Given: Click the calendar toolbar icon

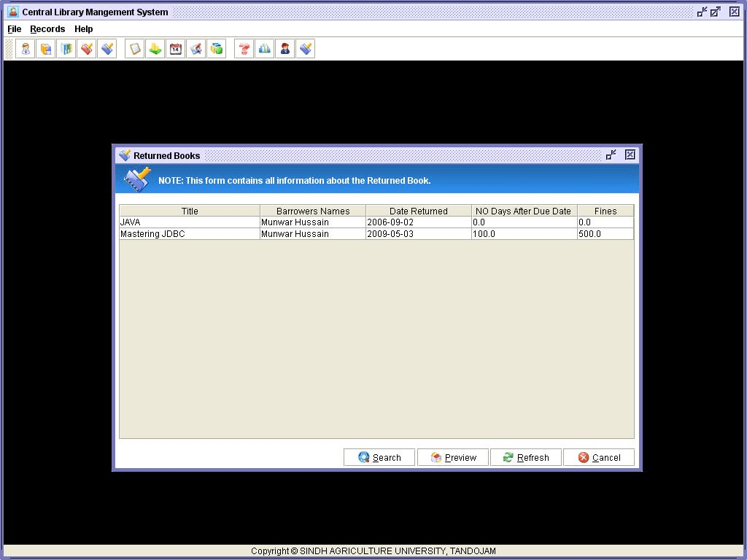Looking at the screenshot, I should tap(176, 49).
